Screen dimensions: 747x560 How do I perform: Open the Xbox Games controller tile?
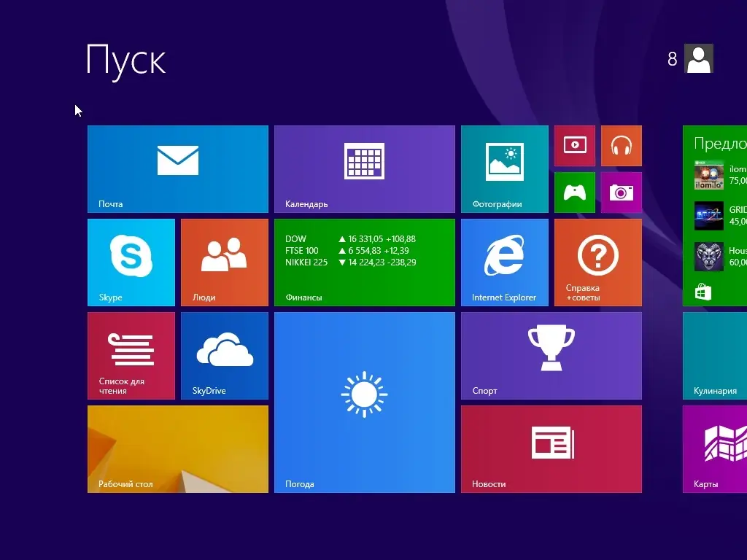[575, 192]
